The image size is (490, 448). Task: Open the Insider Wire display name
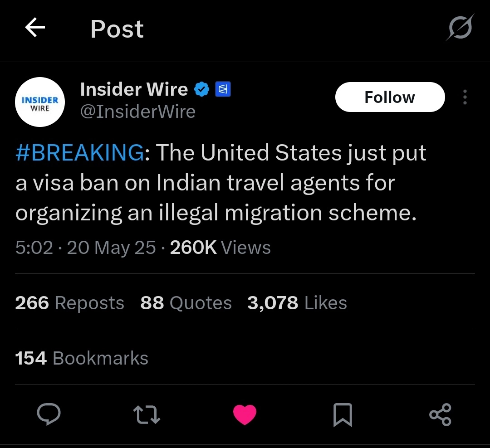(x=134, y=89)
